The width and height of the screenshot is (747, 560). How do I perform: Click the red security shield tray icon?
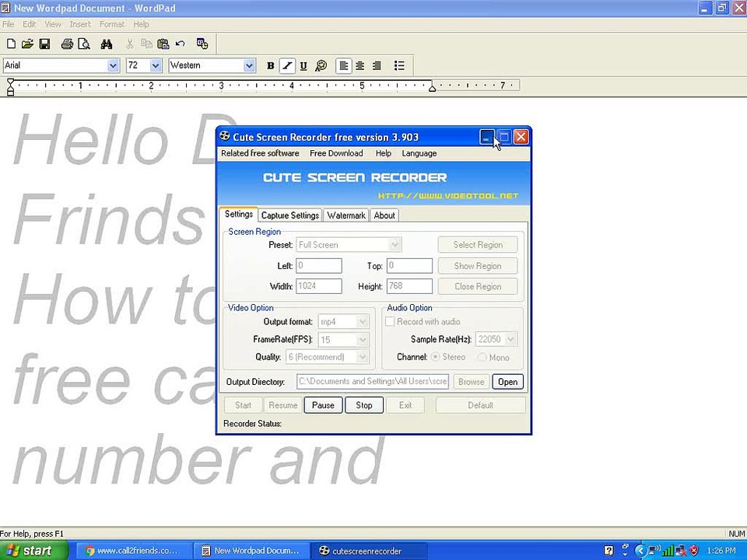(x=694, y=551)
